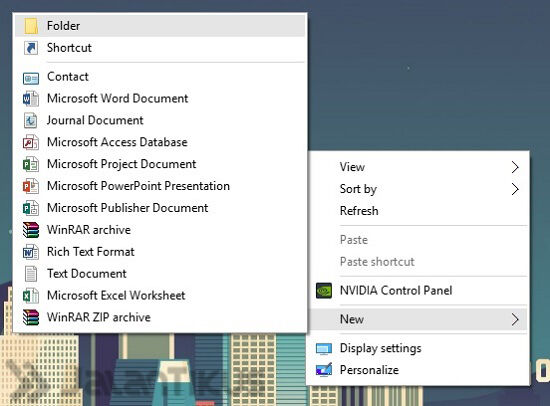The width and height of the screenshot is (550, 406).
Task: Pick Microsoft PowerPoint Presentation entry
Action: (x=160, y=186)
